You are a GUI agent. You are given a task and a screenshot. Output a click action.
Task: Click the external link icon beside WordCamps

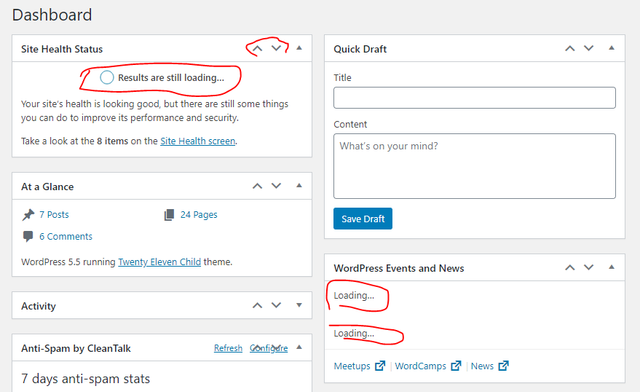(456, 366)
